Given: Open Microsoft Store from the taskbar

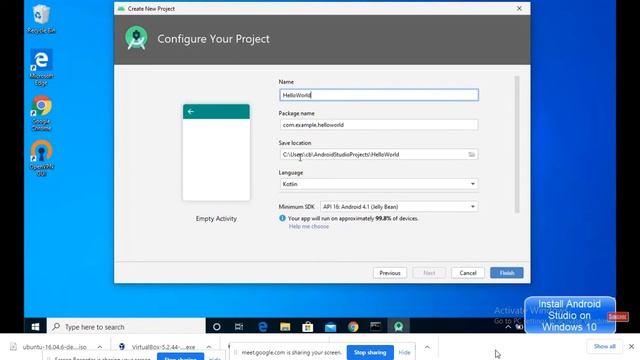Looking at the screenshot, I should 308,327.
